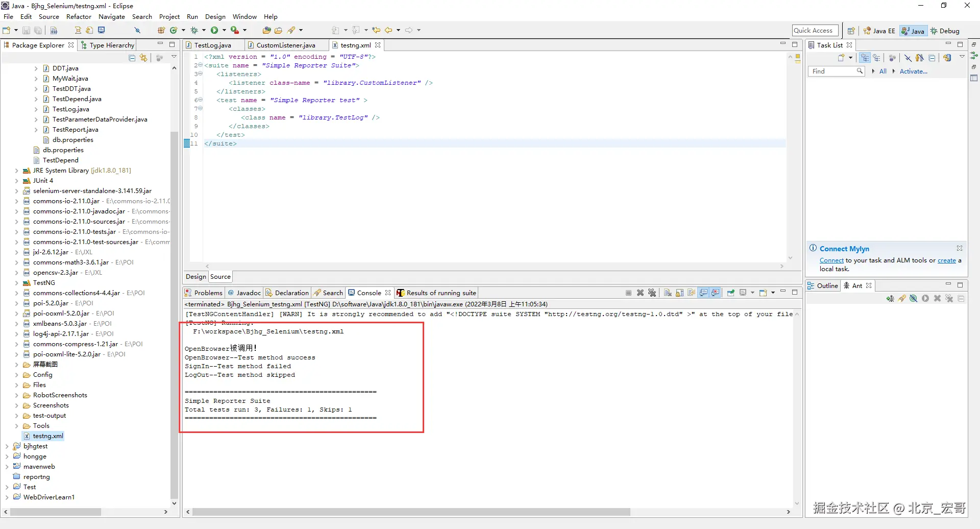Click Collapse All icon in Task List
Viewport: 980px width, 529px height.
tap(932, 58)
